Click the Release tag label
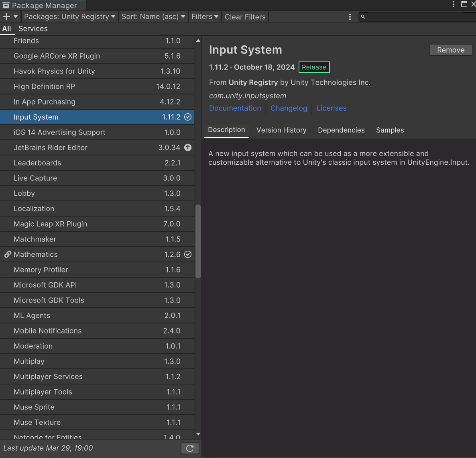This screenshot has width=476, height=458. tap(314, 67)
